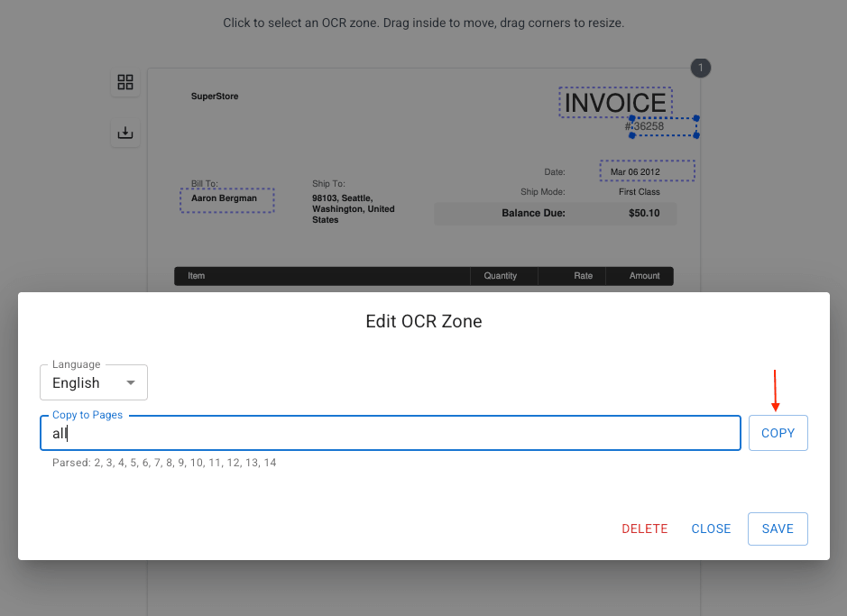Click bottom-left resize handle of #36258 zone
This screenshot has width=847, height=616.
[x=631, y=135]
